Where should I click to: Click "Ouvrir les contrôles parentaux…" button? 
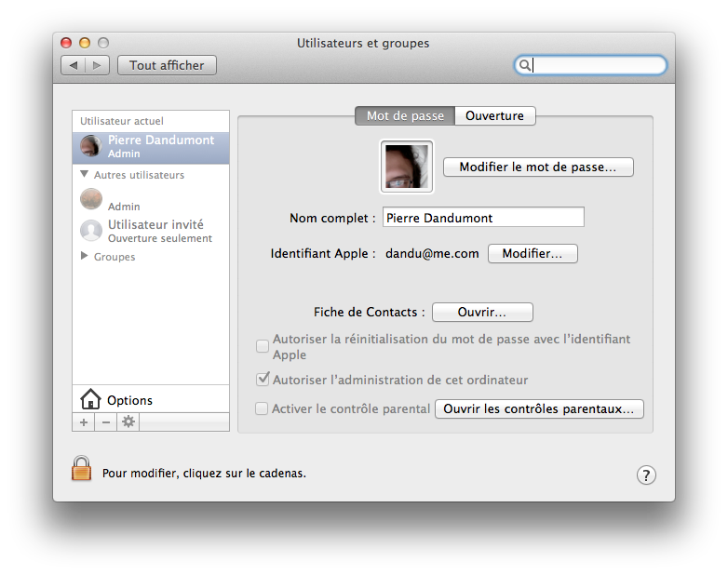[x=539, y=408]
